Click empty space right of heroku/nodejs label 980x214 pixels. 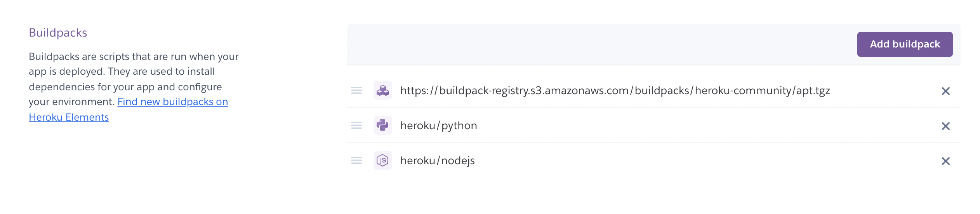point(707,161)
